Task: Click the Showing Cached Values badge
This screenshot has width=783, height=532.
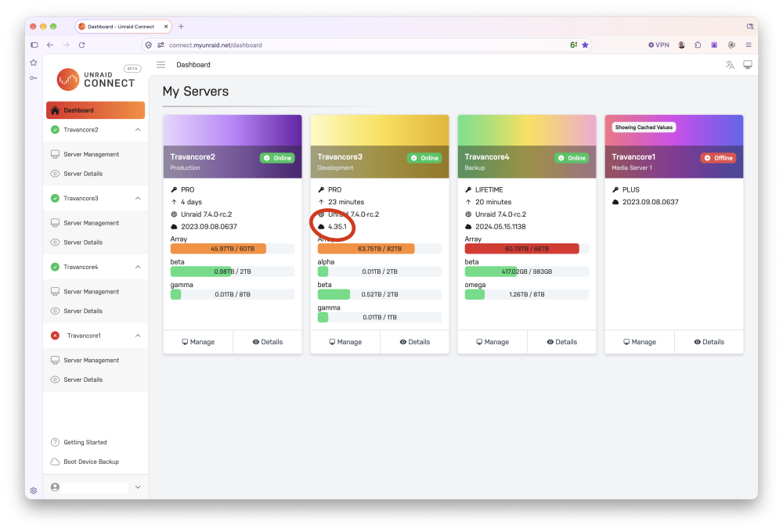Action: pos(644,128)
